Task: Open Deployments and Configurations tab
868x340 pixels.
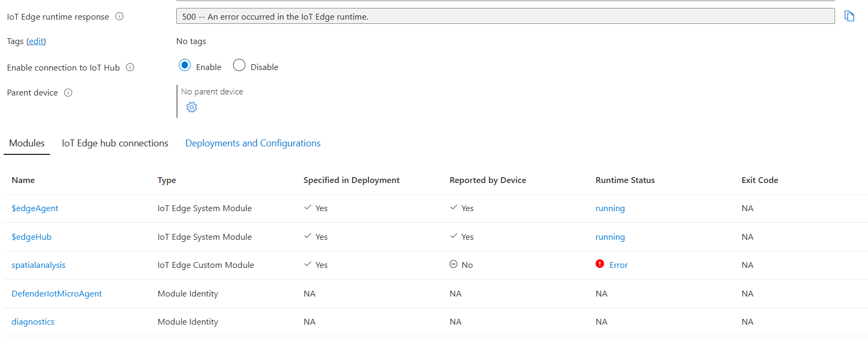Action: point(253,143)
